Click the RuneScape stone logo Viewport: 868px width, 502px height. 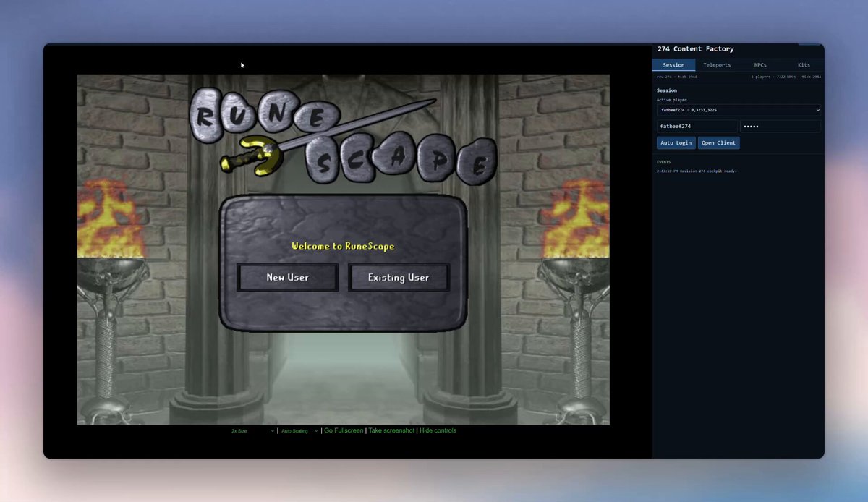coord(344,136)
